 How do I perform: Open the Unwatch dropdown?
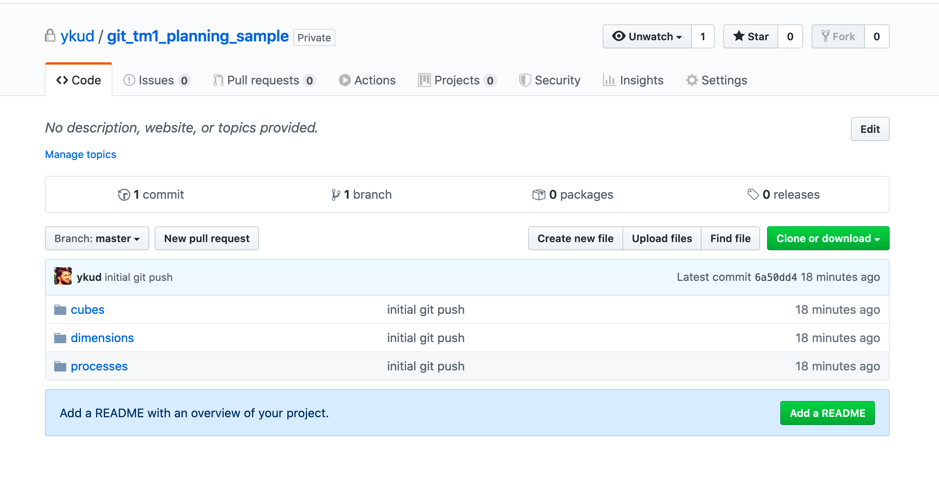pyautogui.click(x=647, y=37)
